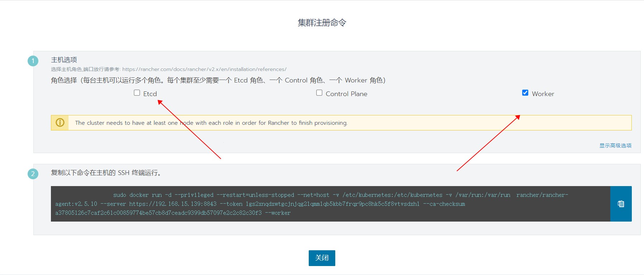Click the 角色选择 role description line
The height and width of the screenshot is (275, 644).
[x=218, y=80]
